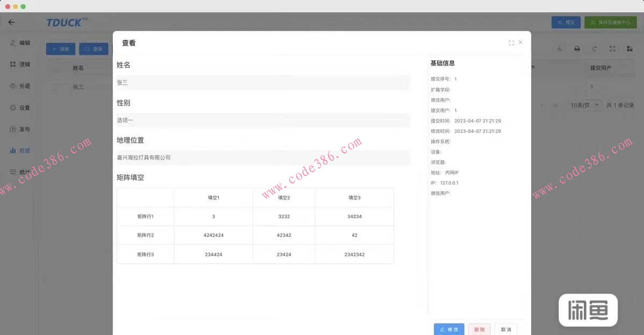Click the 修改 edit button

point(449,330)
